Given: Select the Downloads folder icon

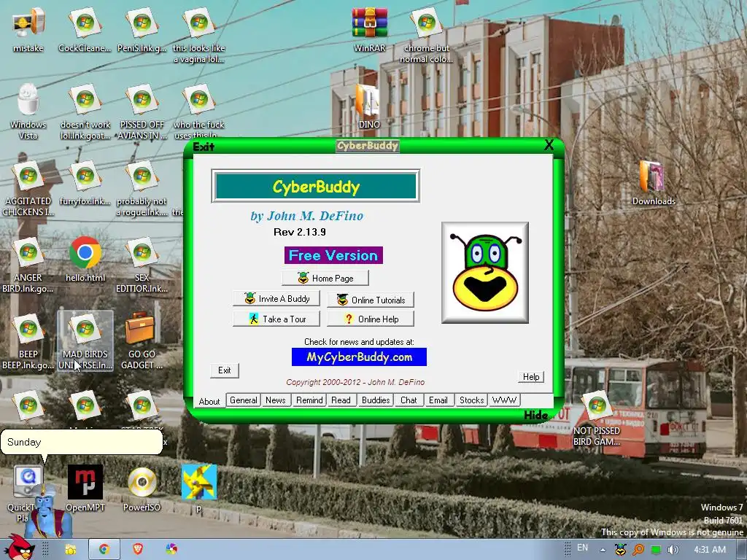Looking at the screenshot, I should pyautogui.click(x=653, y=183).
